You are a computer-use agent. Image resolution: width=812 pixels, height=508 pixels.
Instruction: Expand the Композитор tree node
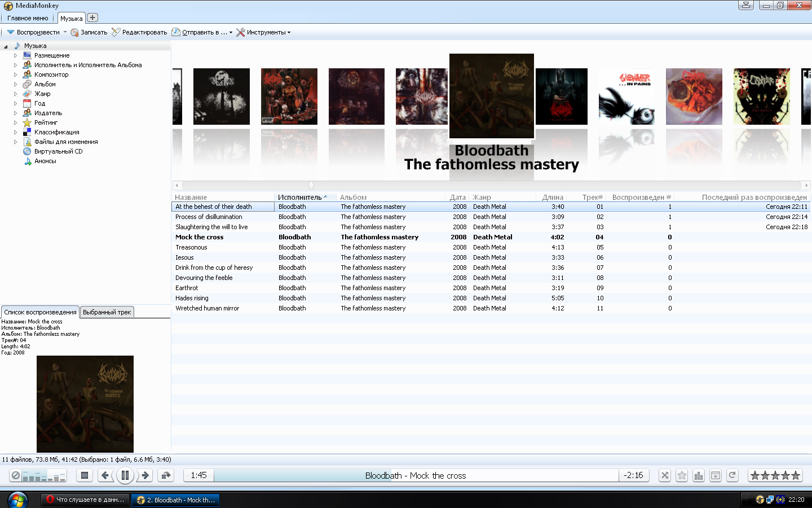[15, 75]
